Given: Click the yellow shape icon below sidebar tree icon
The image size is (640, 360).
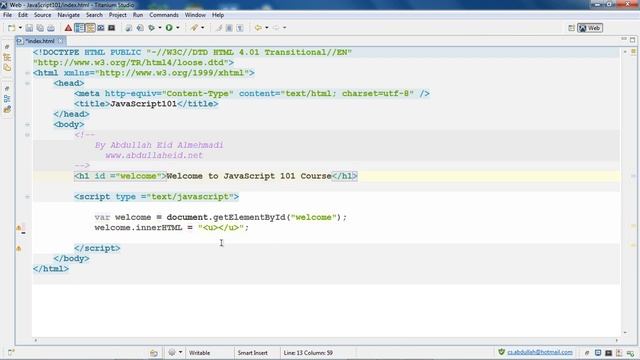Looking at the screenshot, I should click(x=7, y=67).
